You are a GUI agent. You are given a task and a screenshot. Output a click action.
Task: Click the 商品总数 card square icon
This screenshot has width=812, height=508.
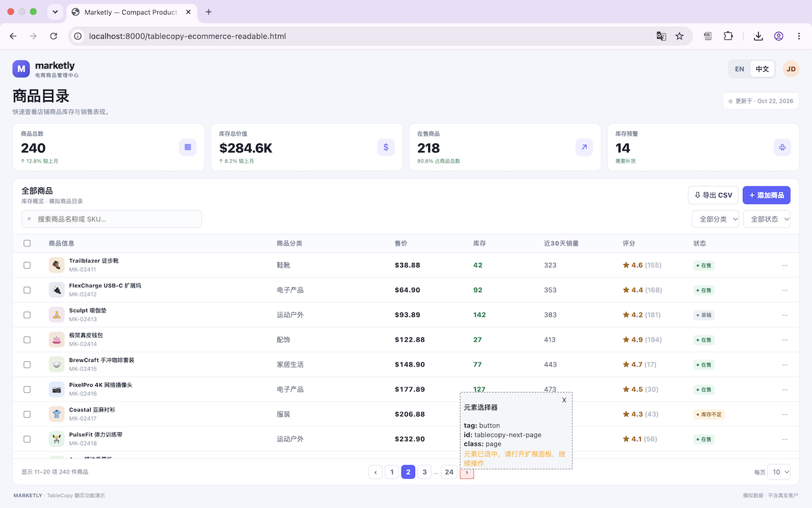click(188, 147)
